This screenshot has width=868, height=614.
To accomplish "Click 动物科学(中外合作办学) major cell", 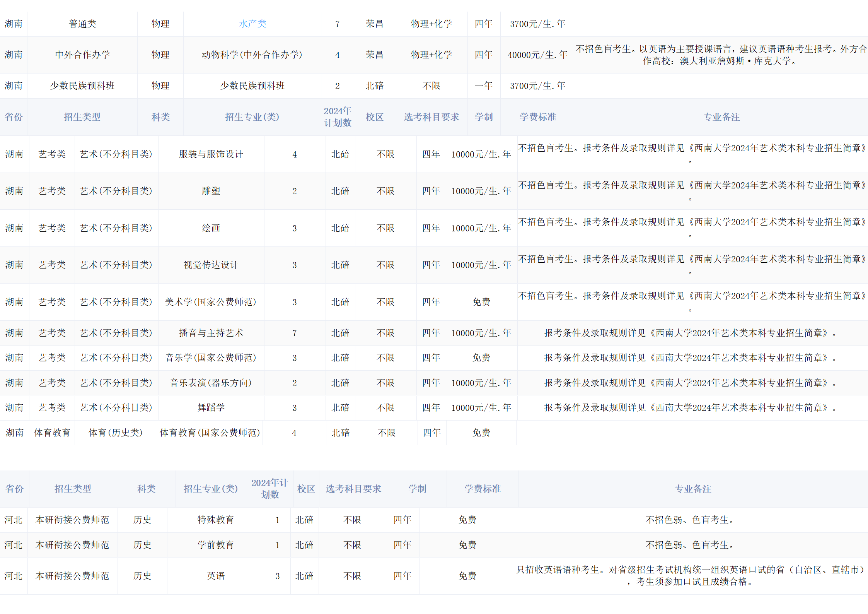I will tap(252, 55).
